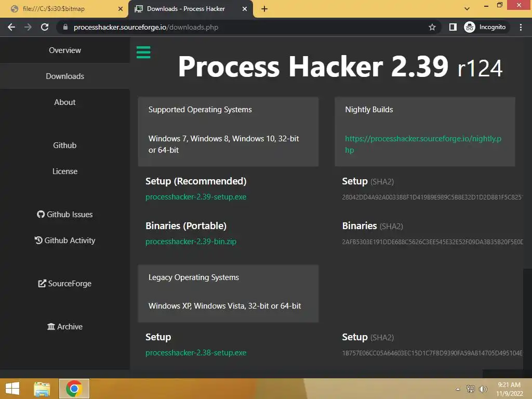Switch to the file:///C:/$:i30:$bitmap tab
The width and height of the screenshot is (532, 399).
[x=64, y=9]
